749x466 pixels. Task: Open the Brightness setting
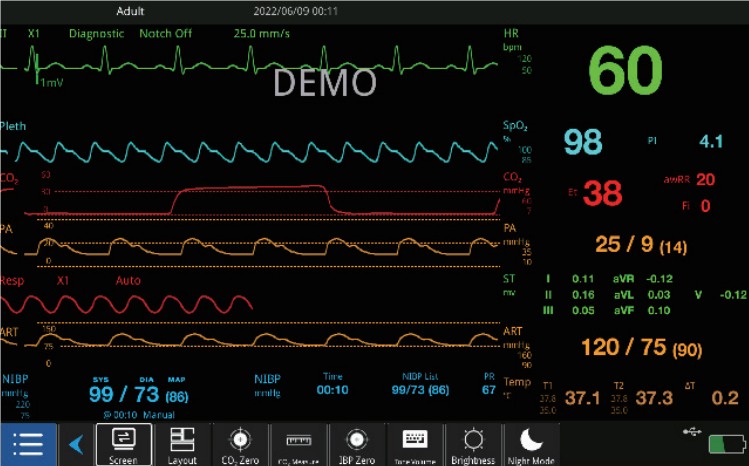(472, 444)
